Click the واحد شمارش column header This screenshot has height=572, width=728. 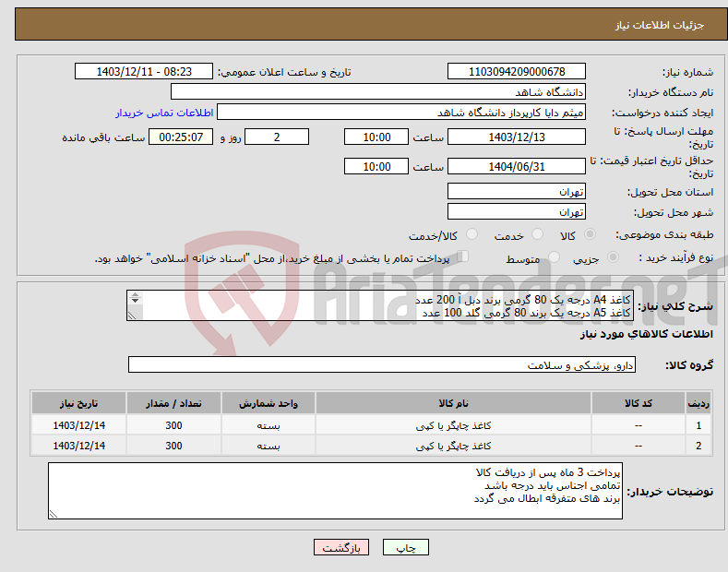[x=269, y=403]
